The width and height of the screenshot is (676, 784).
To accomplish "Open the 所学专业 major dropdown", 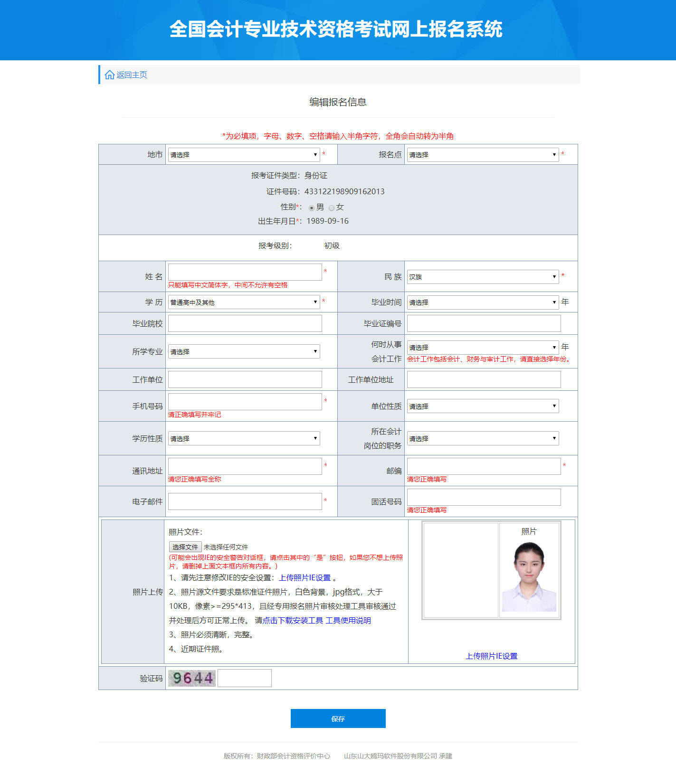I will pos(244,352).
